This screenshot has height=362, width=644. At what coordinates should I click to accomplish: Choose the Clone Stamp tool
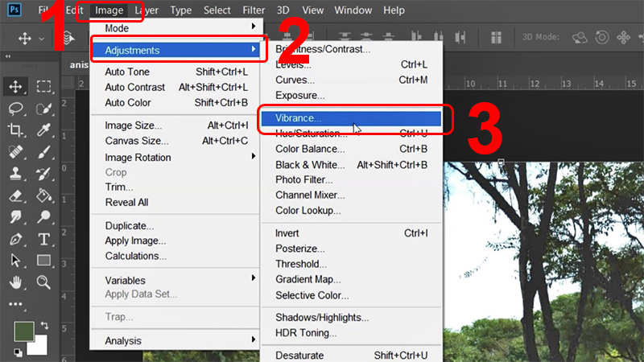[x=16, y=173]
